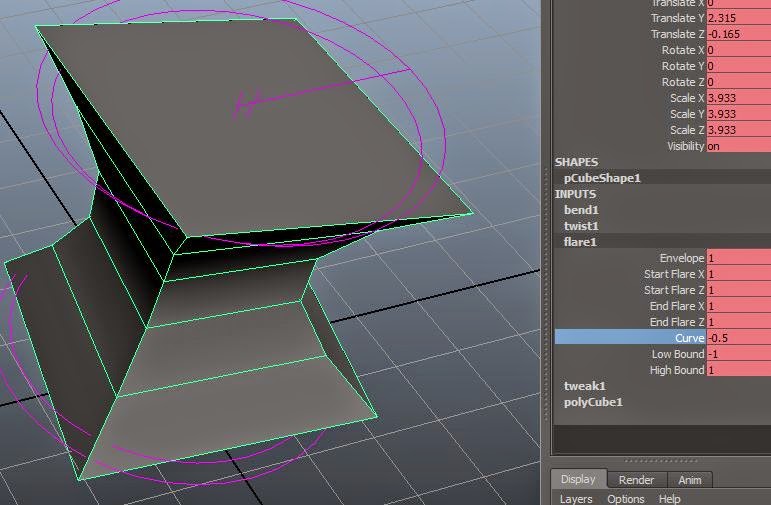771x505 pixels.
Task: Select the polyCube1 input node
Action: (593, 402)
